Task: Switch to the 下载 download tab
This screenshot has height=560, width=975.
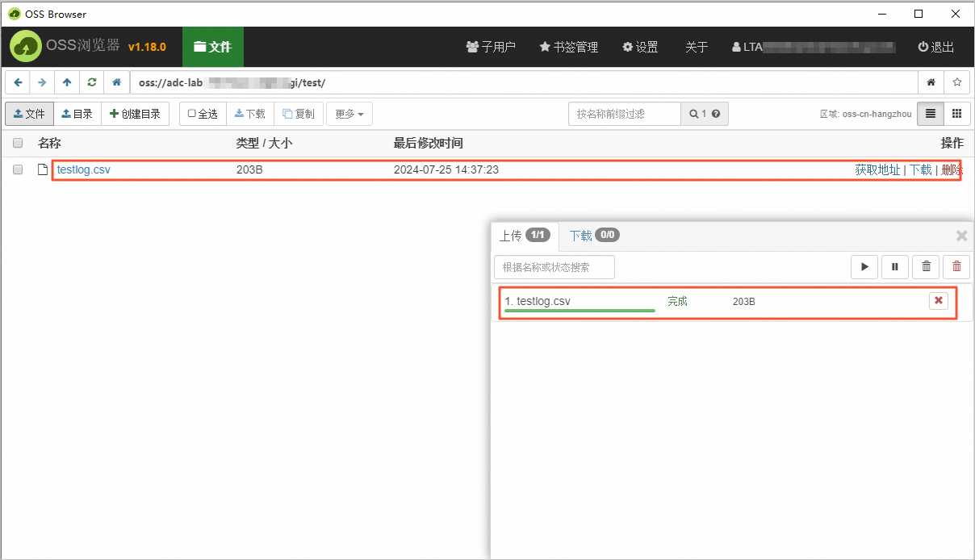Action: tap(594, 236)
